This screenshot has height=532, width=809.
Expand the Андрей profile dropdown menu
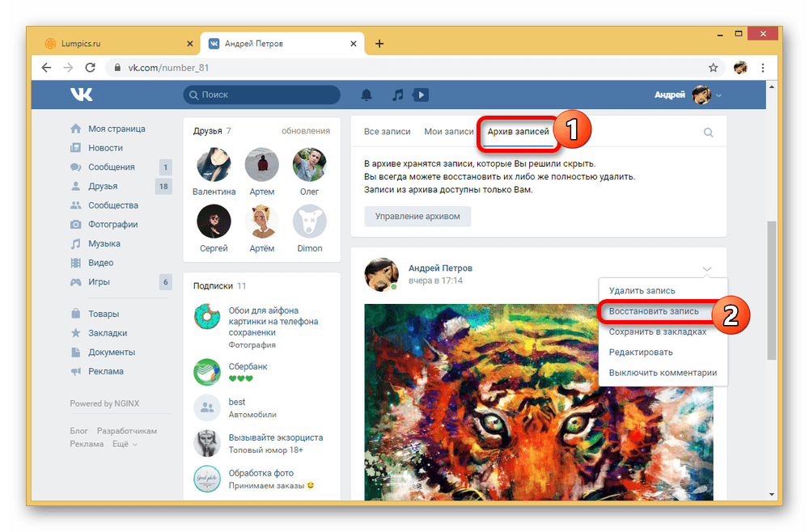click(x=718, y=95)
